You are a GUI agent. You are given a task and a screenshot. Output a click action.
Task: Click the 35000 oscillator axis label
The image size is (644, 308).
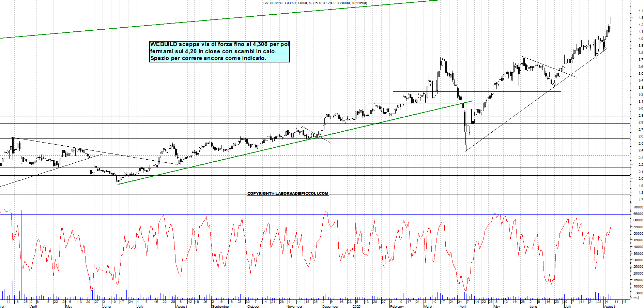(x=639, y=253)
